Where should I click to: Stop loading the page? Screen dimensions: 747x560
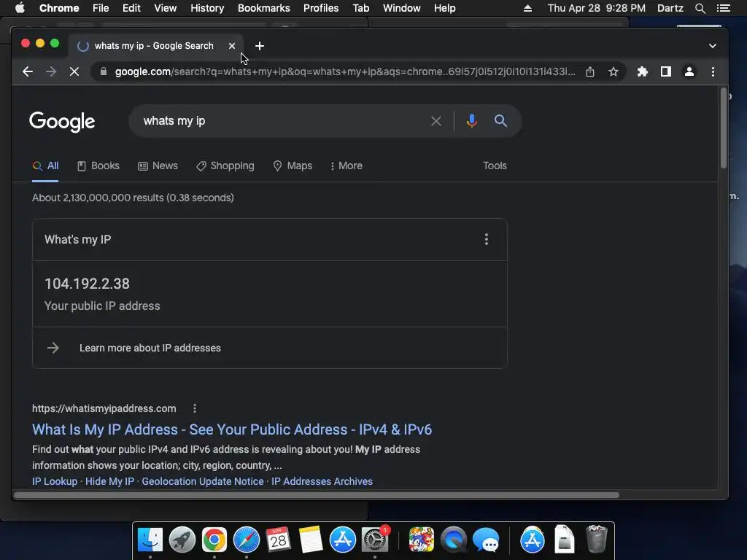[x=74, y=72]
